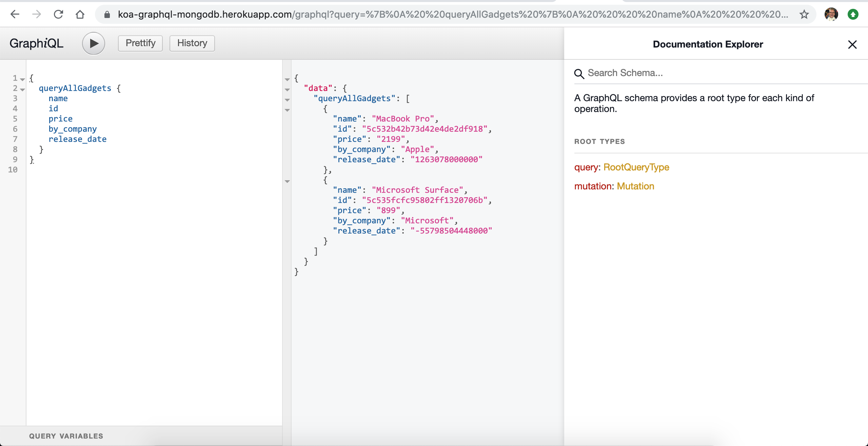Close the Documentation Explorer panel
The image size is (868, 446).
pyautogui.click(x=852, y=44)
